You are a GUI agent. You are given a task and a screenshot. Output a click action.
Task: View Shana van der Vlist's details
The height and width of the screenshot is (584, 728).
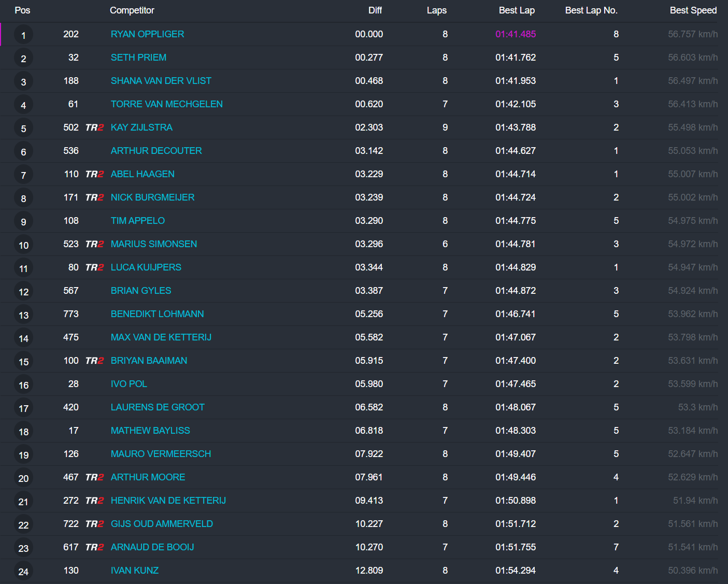(x=161, y=81)
